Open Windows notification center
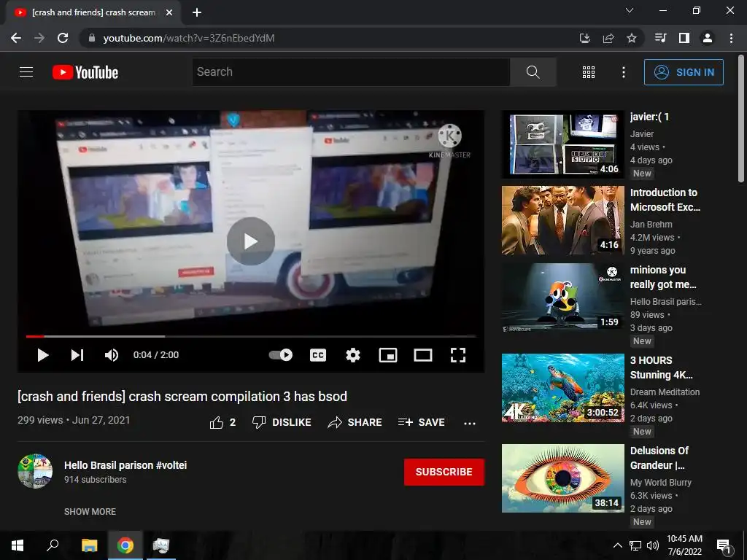The width and height of the screenshot is (747, 560). coord(724,545)
